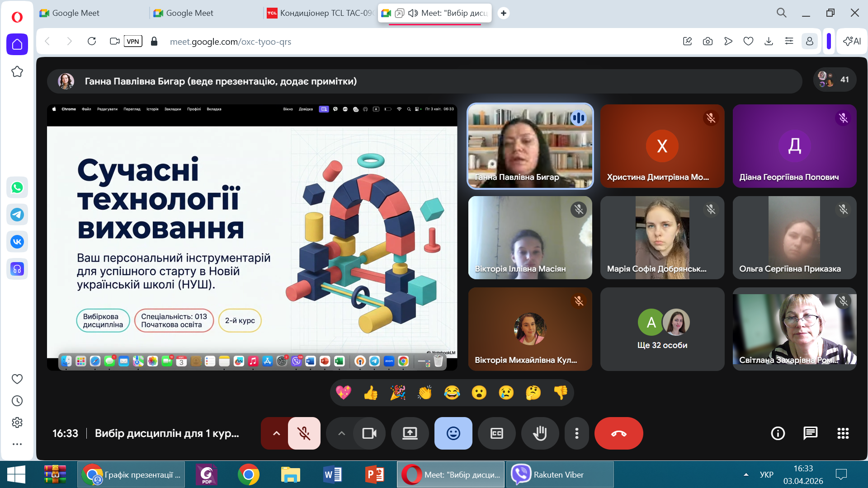This screenshot has width=868, height=488.
Task: Present your screen in Meet
Action: pyautogui.click(x=410, y=433)
